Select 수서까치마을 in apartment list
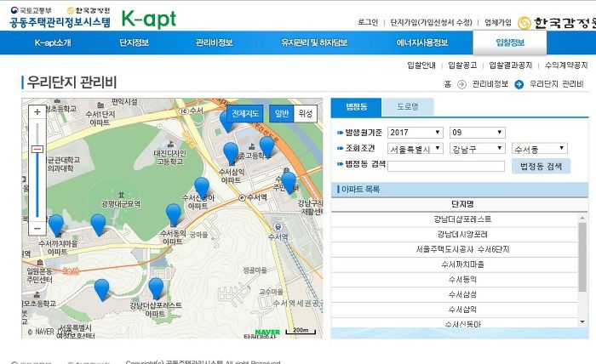This screenshot has width=596, height=364. coord(455,264)
